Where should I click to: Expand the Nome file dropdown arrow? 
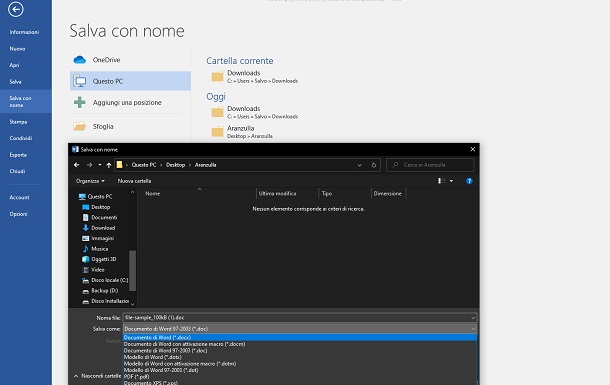pyautogui.click(x=473, y=318)
